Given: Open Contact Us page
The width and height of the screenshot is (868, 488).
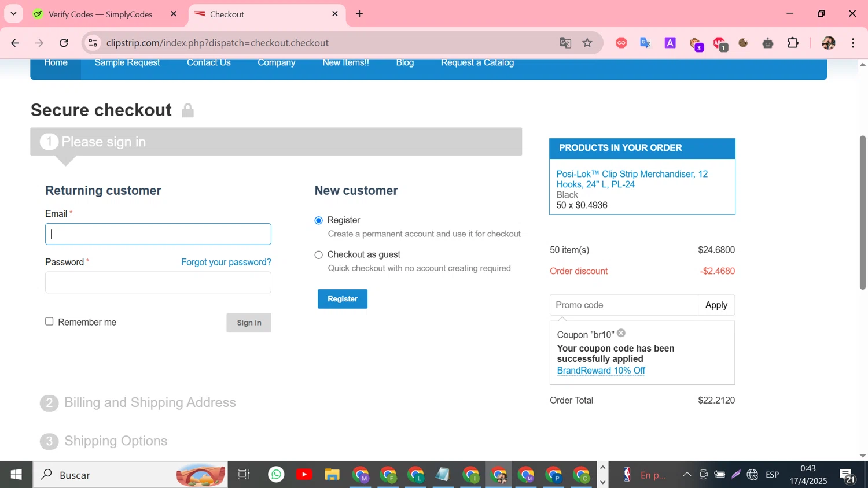Looking at the screenshot, I should coord(209,63).
